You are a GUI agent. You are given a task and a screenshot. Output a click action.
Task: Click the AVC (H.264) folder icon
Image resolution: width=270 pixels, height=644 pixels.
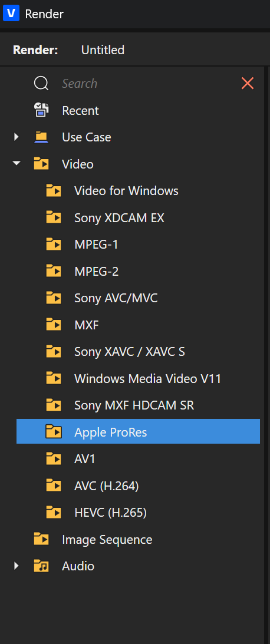coord(54,485)
